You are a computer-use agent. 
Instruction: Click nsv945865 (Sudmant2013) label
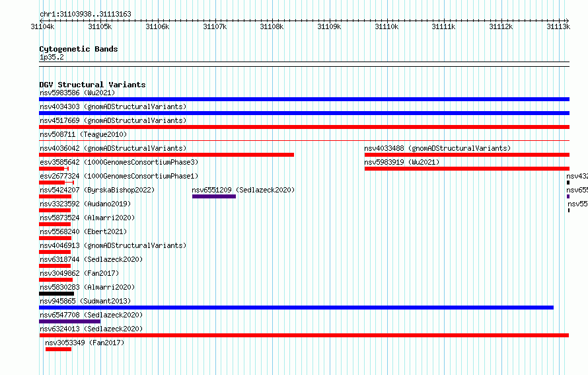85,301
